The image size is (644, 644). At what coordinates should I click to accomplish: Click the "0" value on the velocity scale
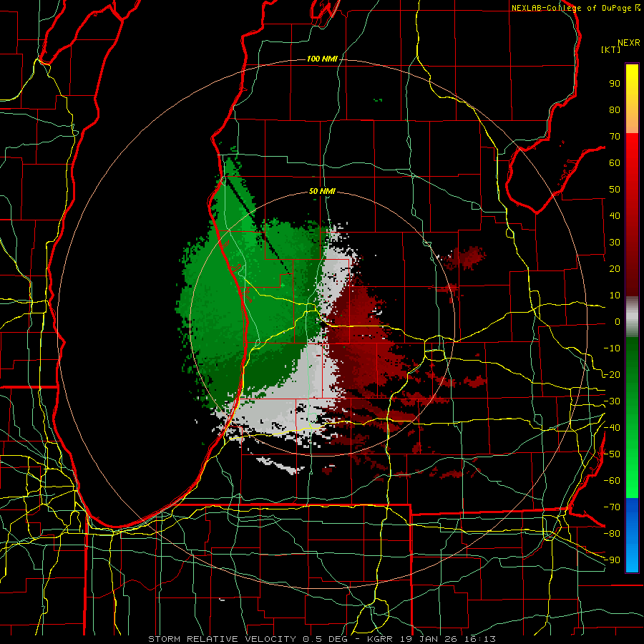click(x=618, y=322)
